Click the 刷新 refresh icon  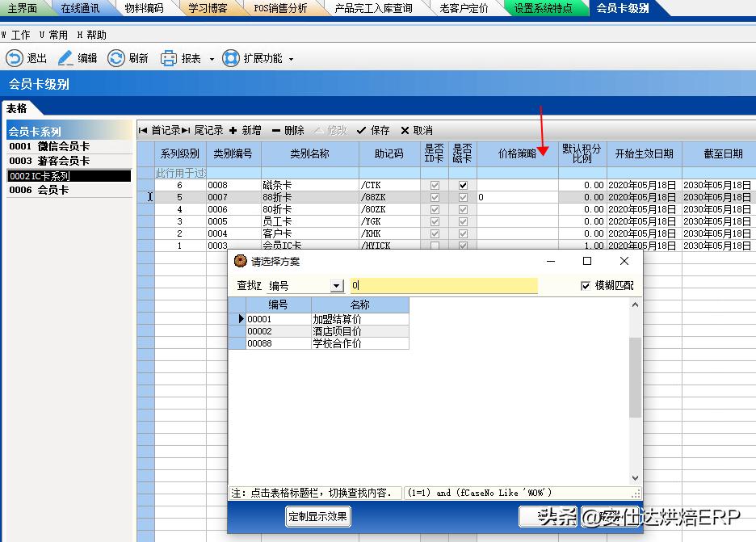[117, 58]
